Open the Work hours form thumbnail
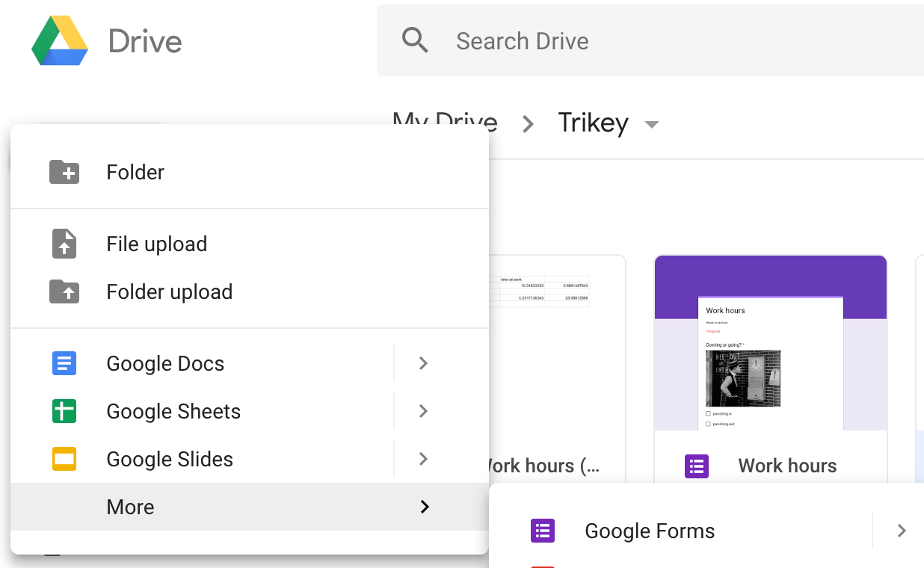Viewport: 924px width, 568px height. (771, 343)
